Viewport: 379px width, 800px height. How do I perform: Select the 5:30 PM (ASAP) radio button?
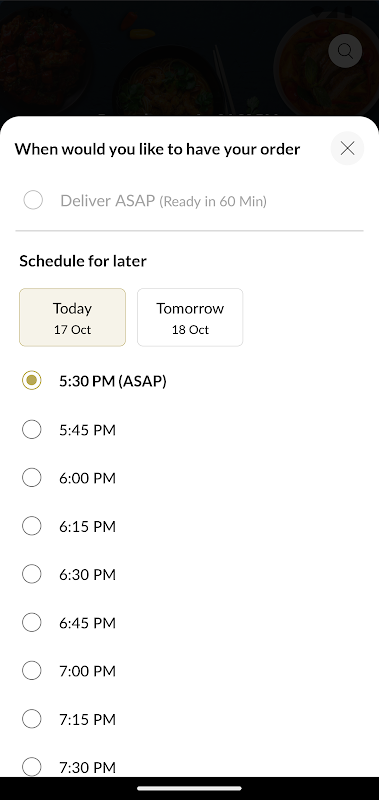(32, 381)
